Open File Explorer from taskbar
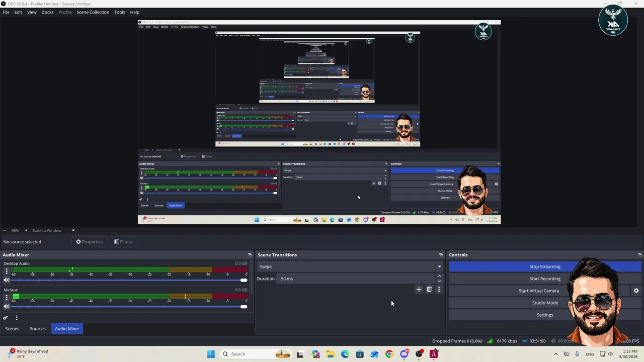644x362 pixels. click(330, 354)
